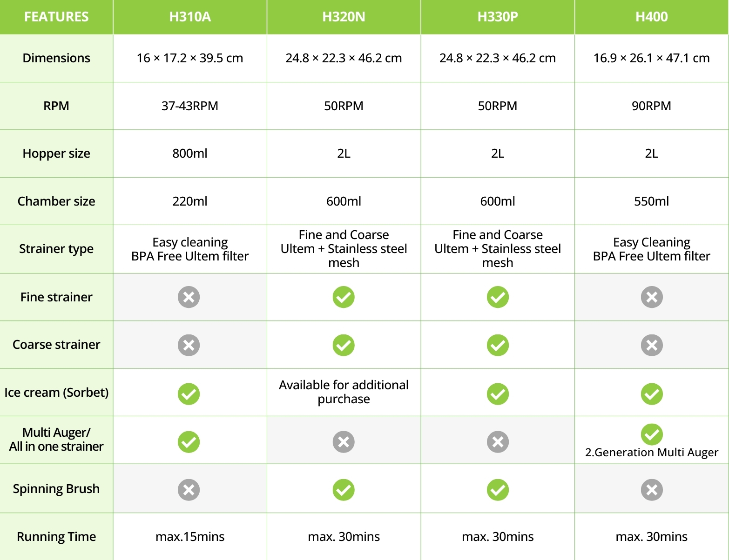Click the H320N 'Available for additional purchase' text

point(344,392)
